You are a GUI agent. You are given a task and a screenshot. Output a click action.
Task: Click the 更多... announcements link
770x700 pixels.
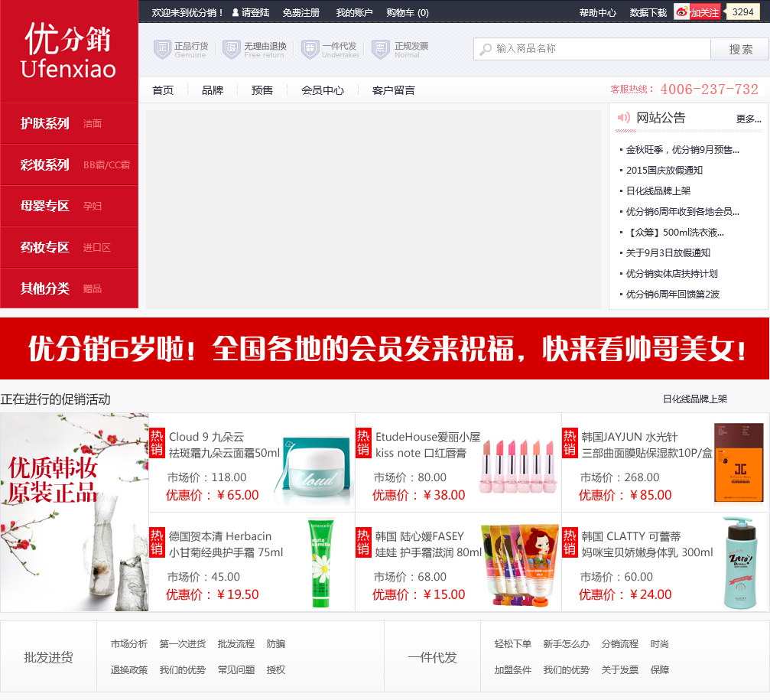pos(749,119)
